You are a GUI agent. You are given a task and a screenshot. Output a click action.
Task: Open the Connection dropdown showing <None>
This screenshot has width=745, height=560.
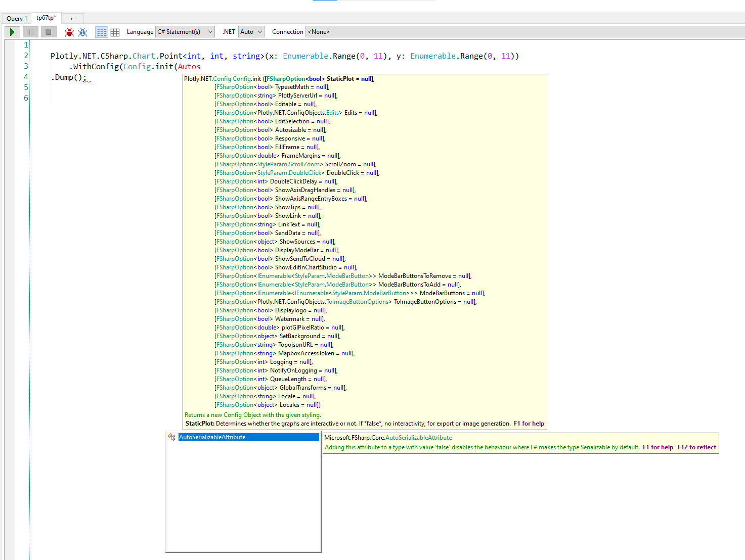point(525,32)
